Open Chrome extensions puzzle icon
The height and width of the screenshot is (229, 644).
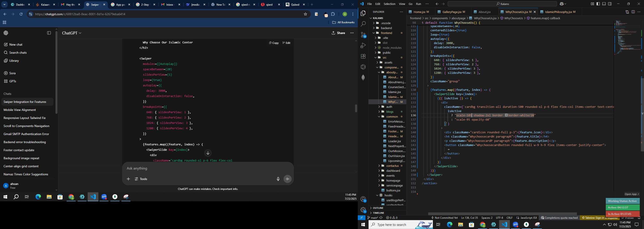click(333, 14)
